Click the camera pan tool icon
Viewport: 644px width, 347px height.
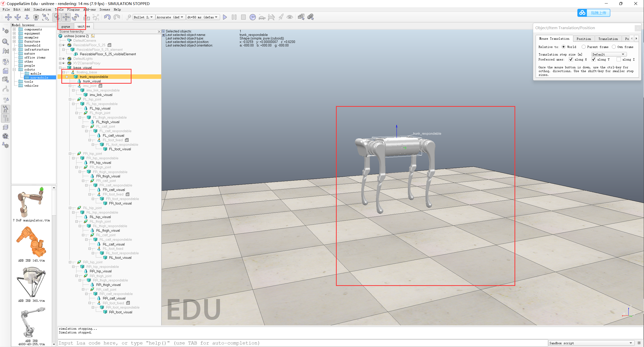click(8, 17)
